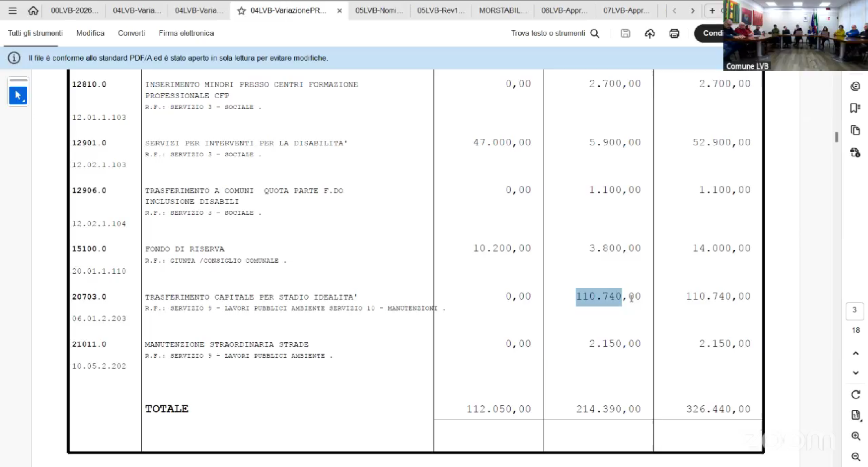Select the arrow selection tool
This screenshot has height=467, width=868.
coord(18,95)
